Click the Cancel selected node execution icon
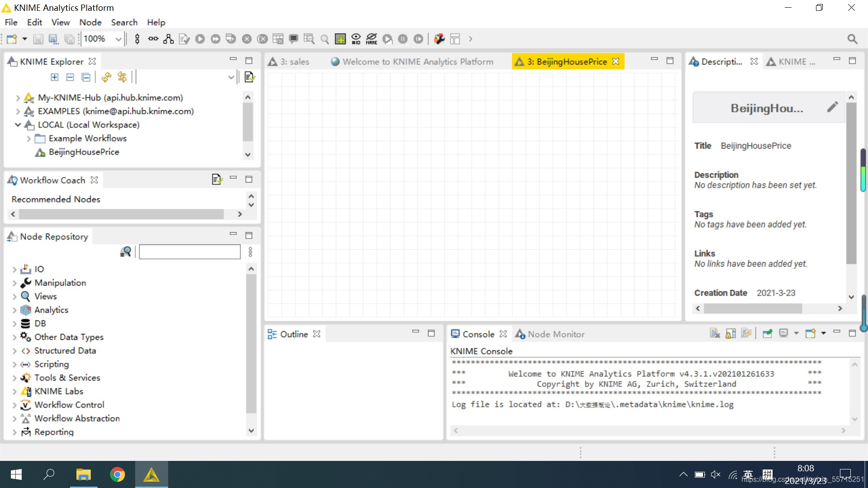 tap(247, 39)
